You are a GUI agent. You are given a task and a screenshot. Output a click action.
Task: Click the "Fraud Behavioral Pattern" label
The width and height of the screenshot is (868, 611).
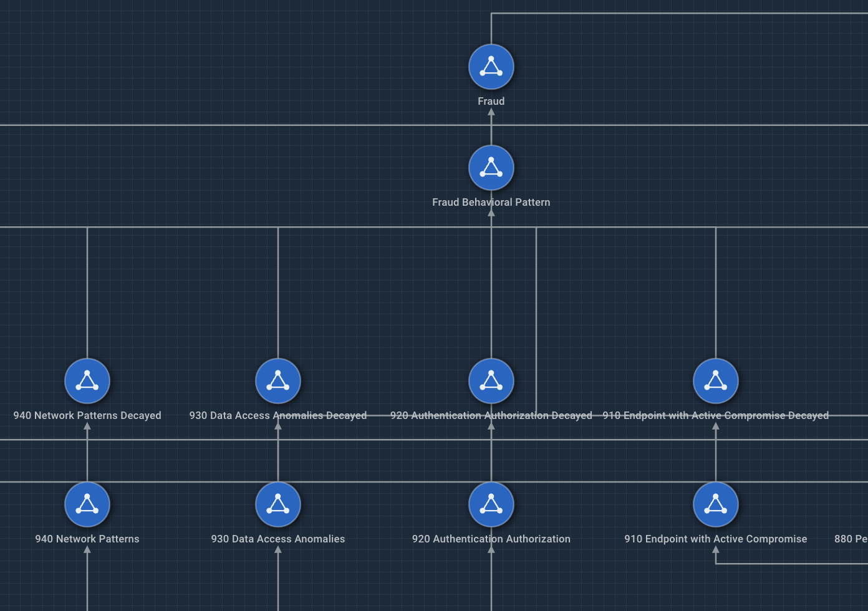point(491,202)
